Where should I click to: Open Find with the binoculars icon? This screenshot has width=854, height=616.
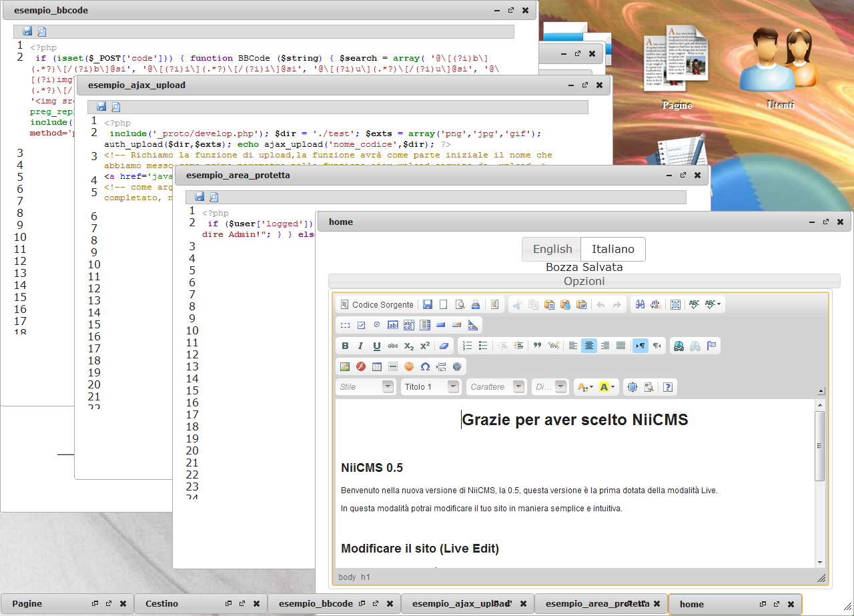click(638, 304)
